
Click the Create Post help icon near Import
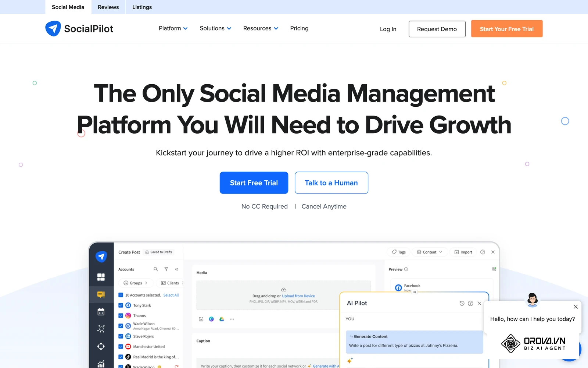483,252
